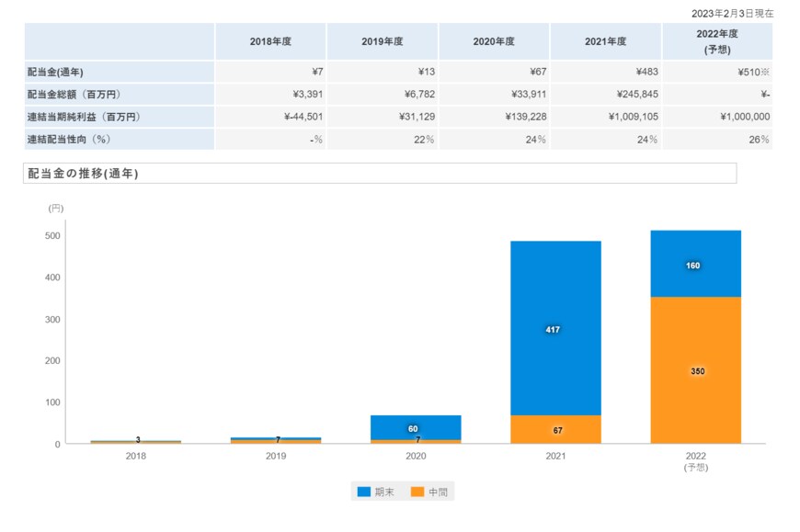Screen dimensions: 800x532
Task: Select the 2021年度 column header
Action: [605, 42]
